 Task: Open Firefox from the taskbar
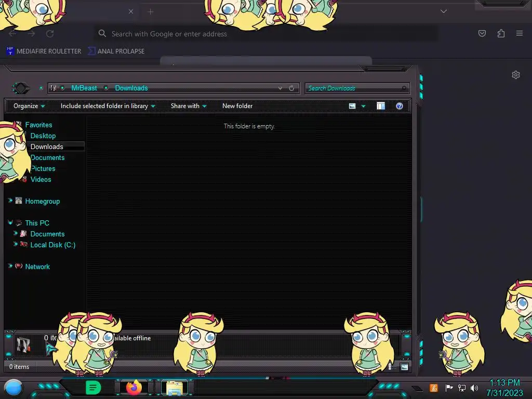[134, 387]
